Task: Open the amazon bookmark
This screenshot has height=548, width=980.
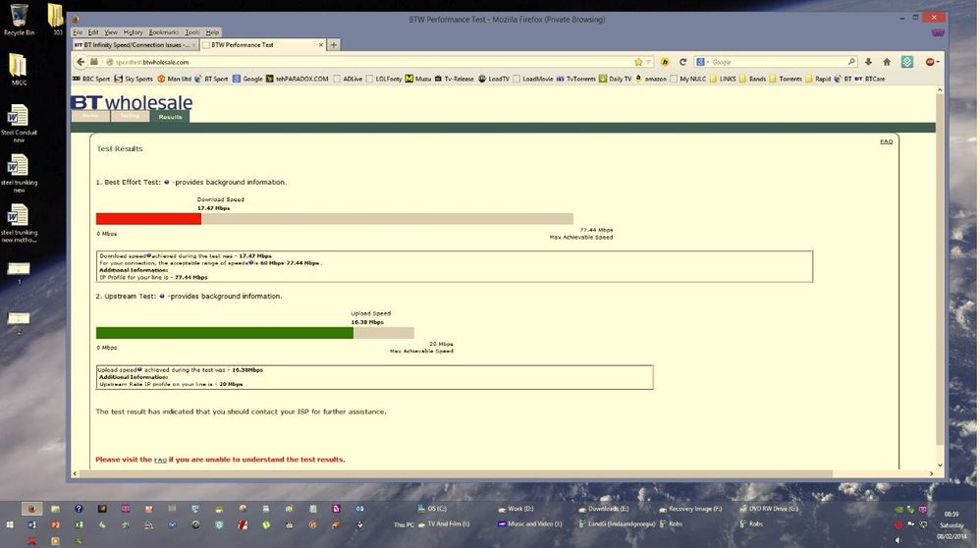Action: pos(651,79)
